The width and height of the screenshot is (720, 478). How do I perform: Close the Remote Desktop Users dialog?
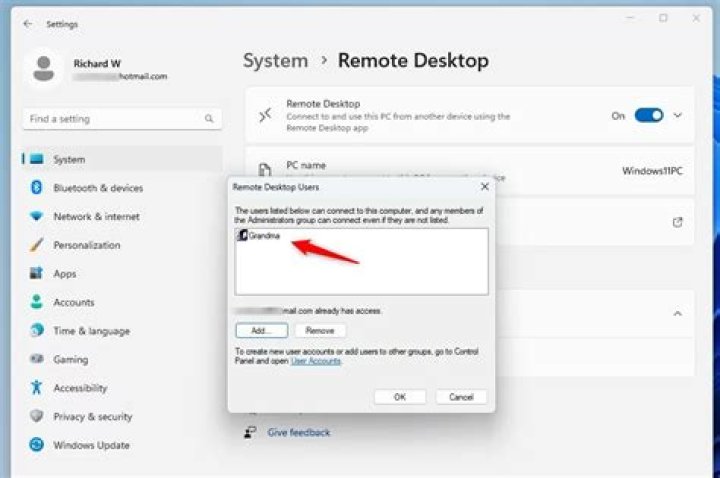coord(484,186)
